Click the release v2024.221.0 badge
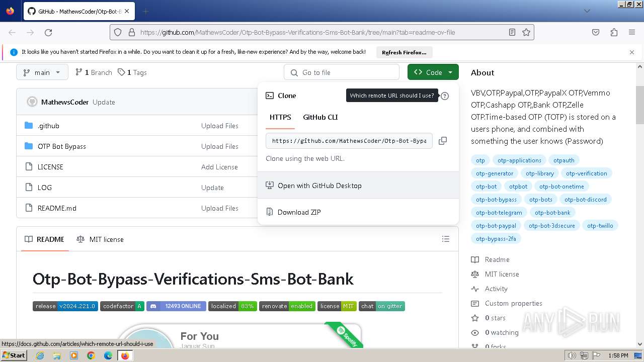644x362 pixels. (x=65, y=306)
